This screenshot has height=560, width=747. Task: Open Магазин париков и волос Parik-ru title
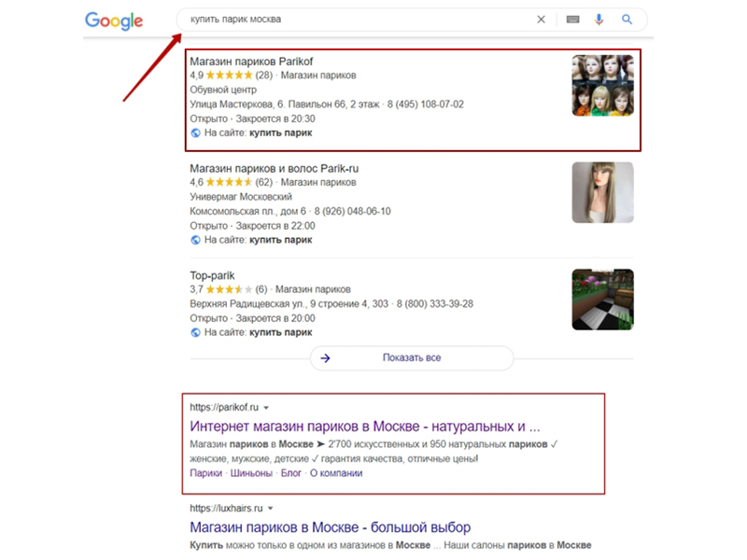274,169
